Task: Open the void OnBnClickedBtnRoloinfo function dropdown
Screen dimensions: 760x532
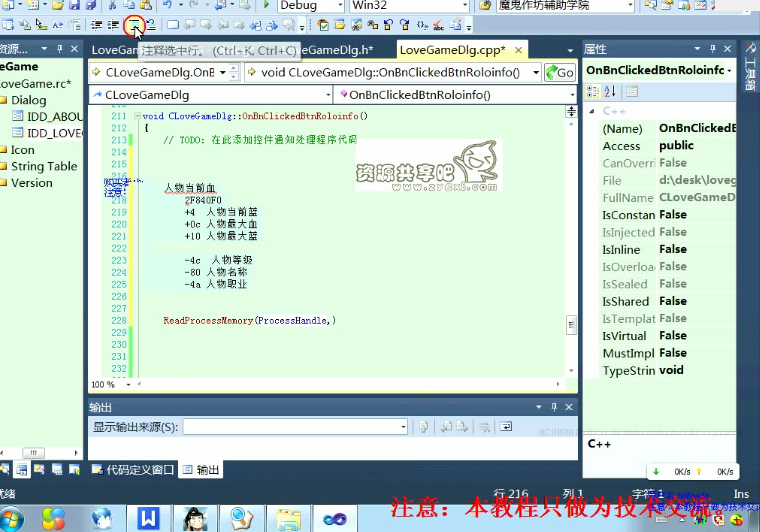Action: point(536,73)
